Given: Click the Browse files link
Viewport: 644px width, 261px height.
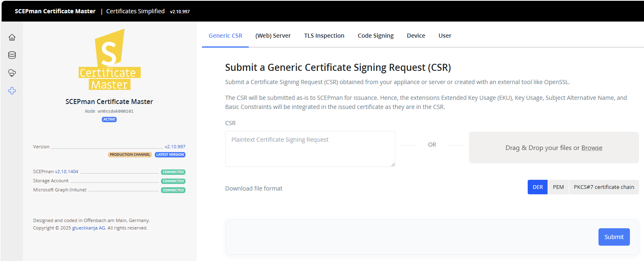Looking at the screenshot, I should pos(592,148).
